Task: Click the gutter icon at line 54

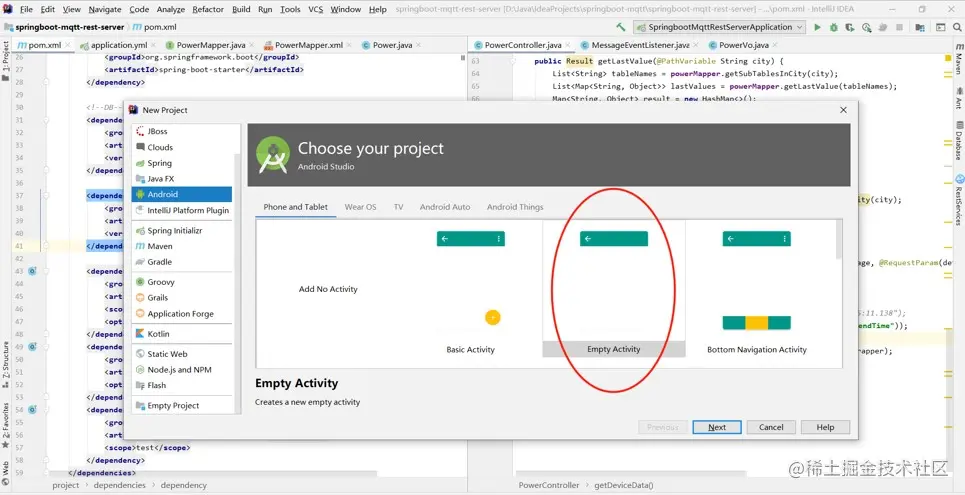Action: [x=32, y=409]
